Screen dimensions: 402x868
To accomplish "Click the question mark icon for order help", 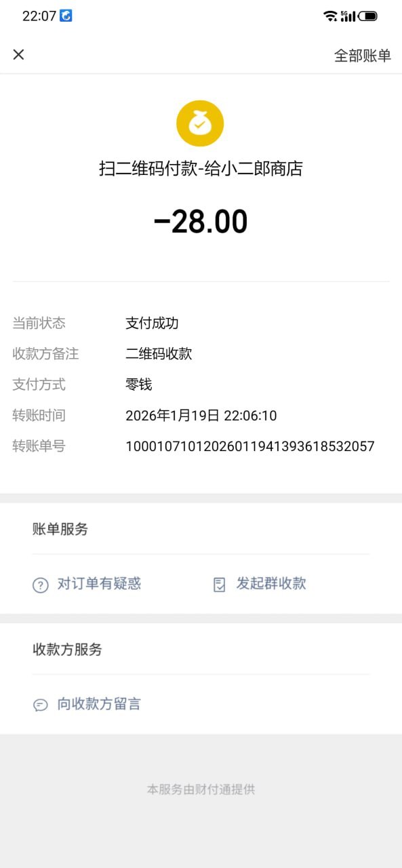I will tap(41, 585).
